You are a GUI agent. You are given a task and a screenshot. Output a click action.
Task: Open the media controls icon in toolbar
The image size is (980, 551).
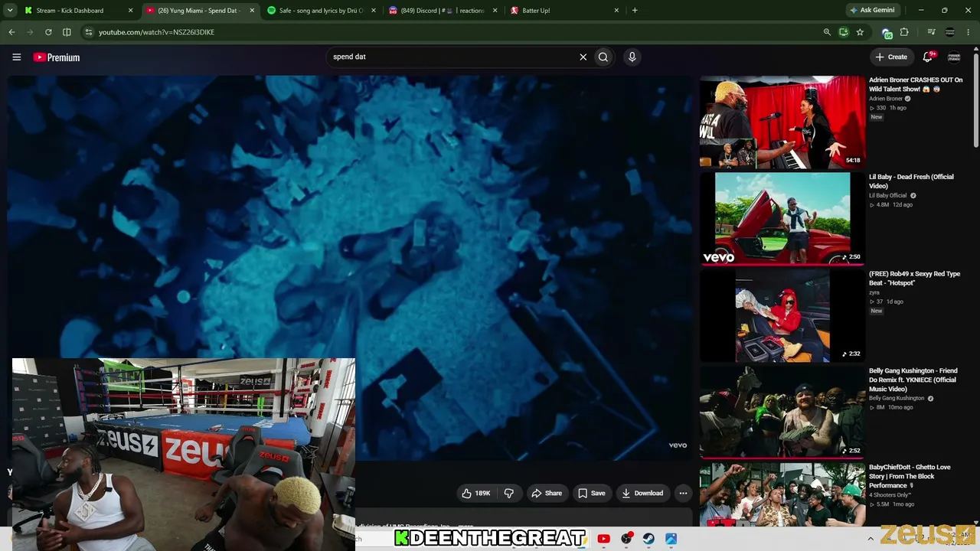click(x=931, y=32)
